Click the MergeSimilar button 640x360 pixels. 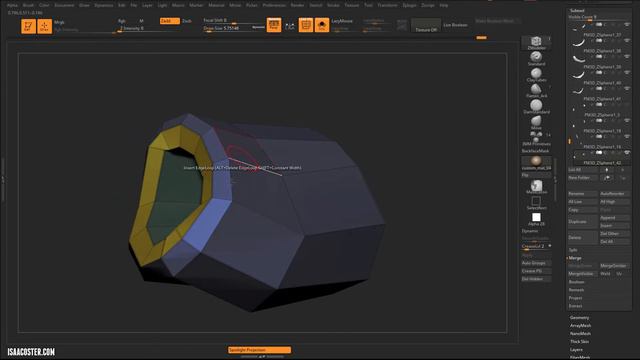click(x=615, y=266)
